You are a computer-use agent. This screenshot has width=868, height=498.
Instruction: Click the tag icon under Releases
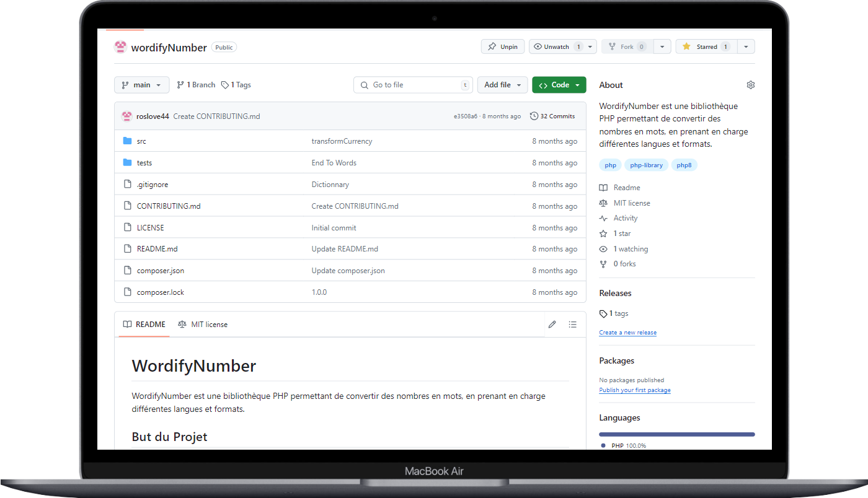[603, 314]
